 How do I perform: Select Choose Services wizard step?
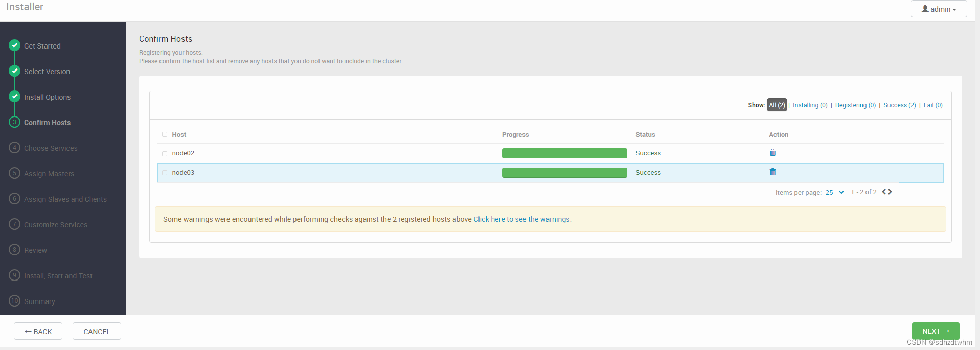tap(51, 148)
